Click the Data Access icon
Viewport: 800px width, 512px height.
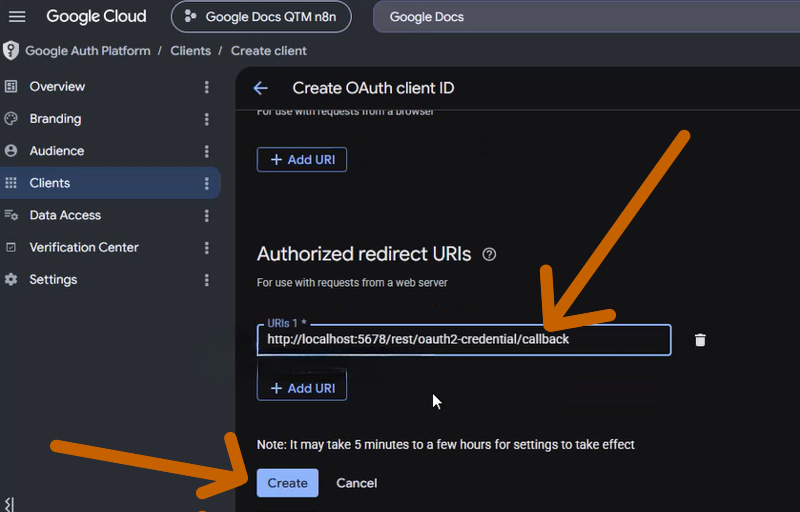11,215
